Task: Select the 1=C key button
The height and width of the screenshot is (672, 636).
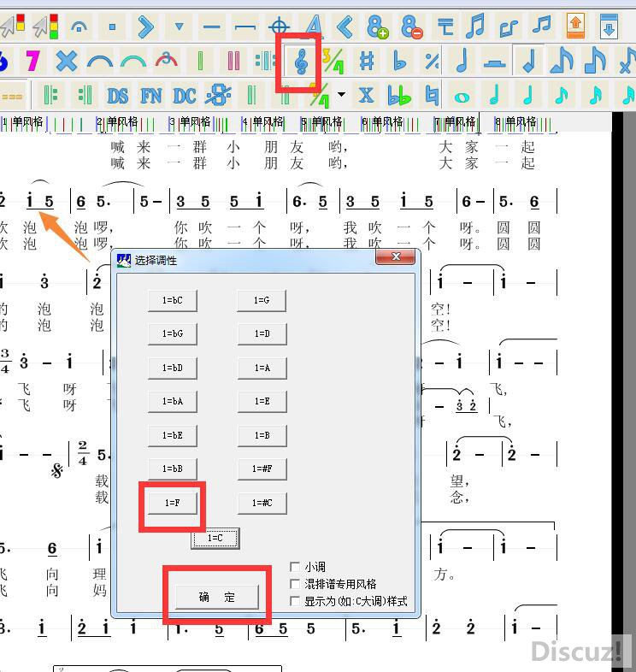Action: tap(215, 539)
